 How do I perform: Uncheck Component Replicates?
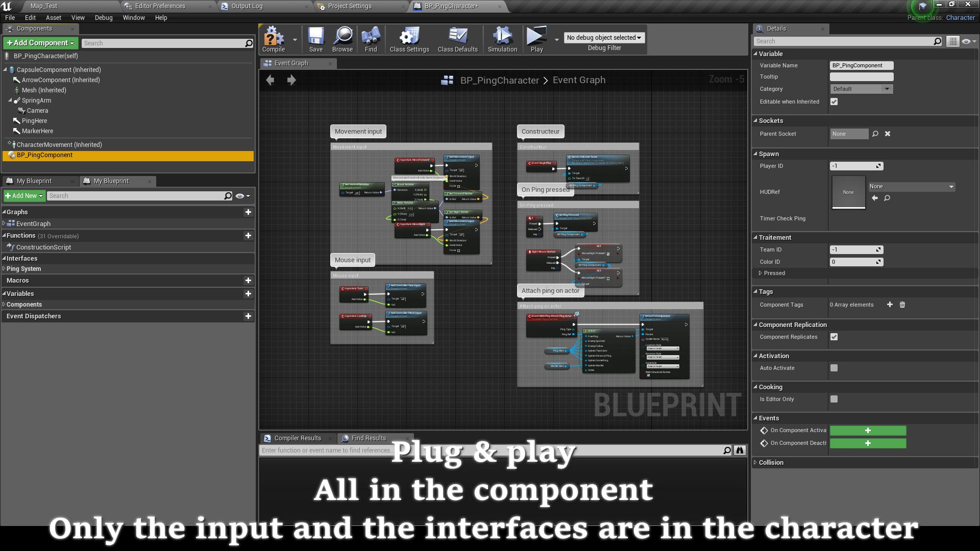click(x=835, y=337)
